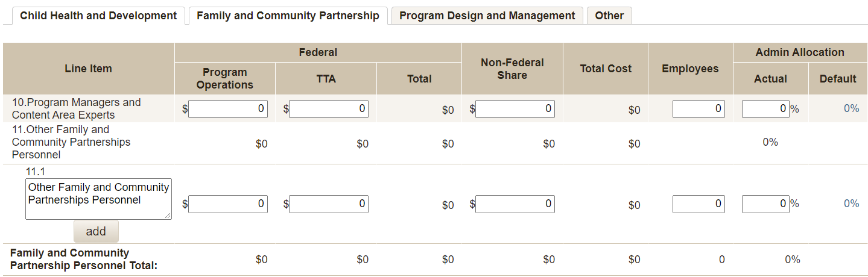Image resolution: width=868 pixels, height=277 pixels.
Task: Click Admin Allocation Actual field for line 11.1
Action: tap(765, 204)
